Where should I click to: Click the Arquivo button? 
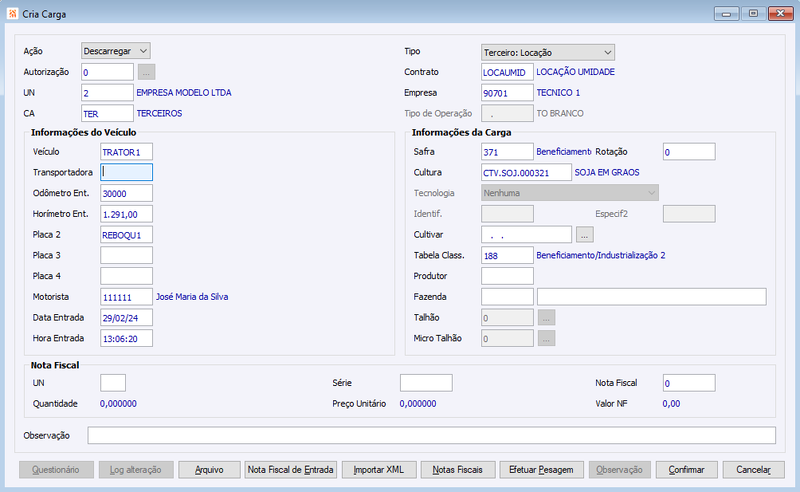(x=209, y=470)
